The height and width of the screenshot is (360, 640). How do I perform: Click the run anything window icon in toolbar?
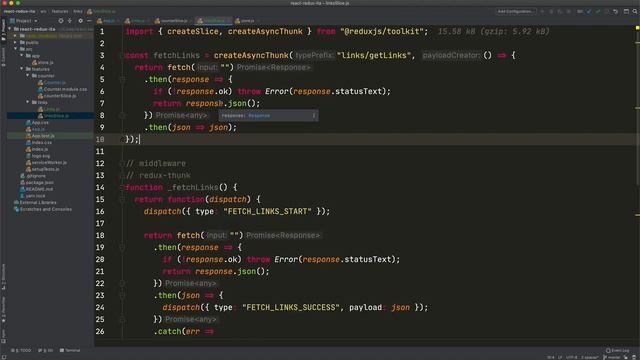point(626,11)
